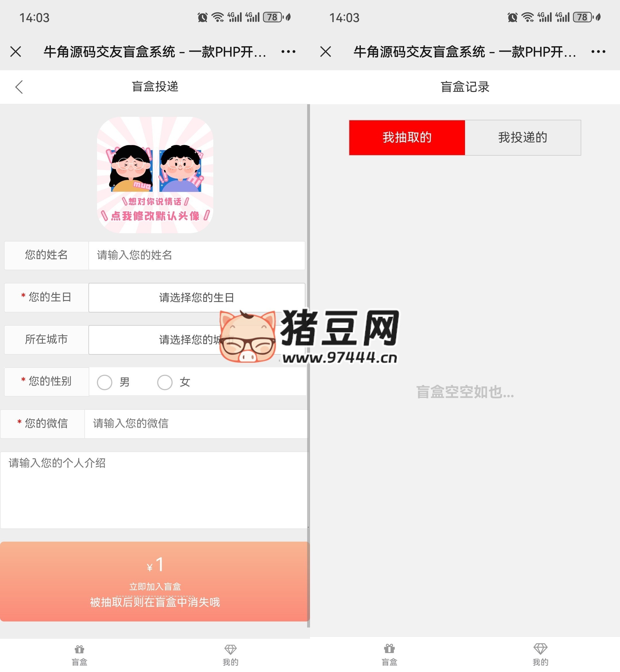
Task: Tap ¥1 立即加入盲盒 button
Action: coord(155,581)
